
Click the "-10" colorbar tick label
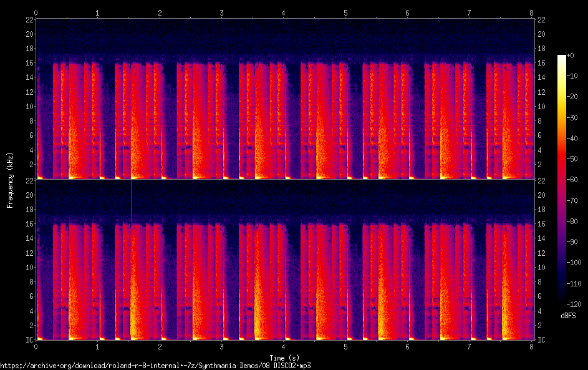point(572,76)
